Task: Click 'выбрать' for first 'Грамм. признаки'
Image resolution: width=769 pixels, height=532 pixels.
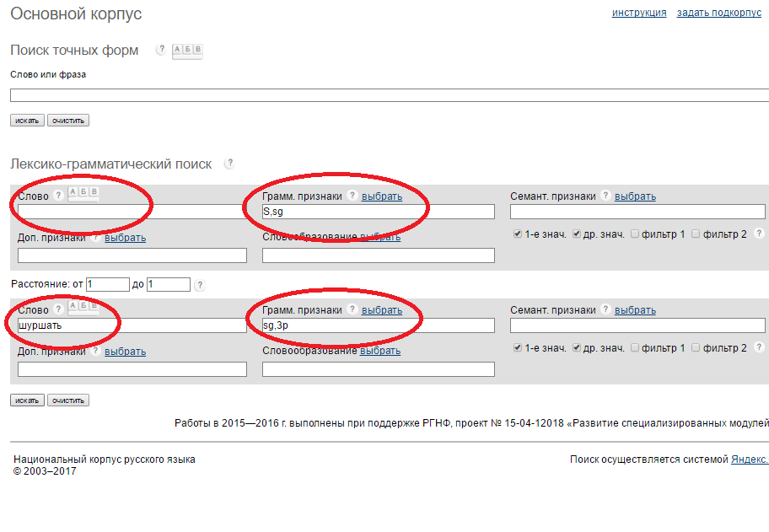Action: click(382, 196)
